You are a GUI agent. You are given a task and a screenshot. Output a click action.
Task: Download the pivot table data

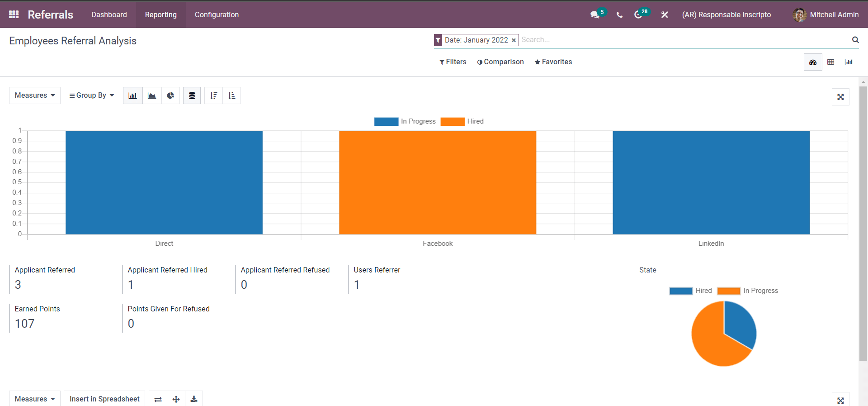point(194,399)
